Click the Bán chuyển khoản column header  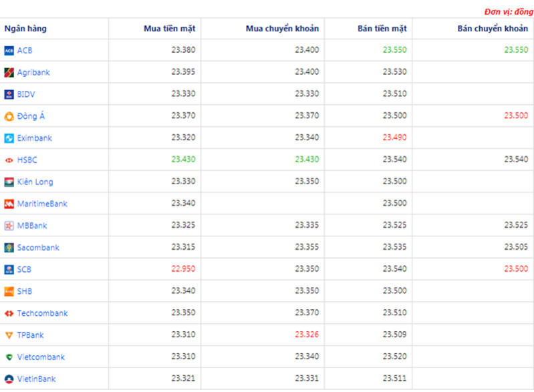click(x=492, y=29)
